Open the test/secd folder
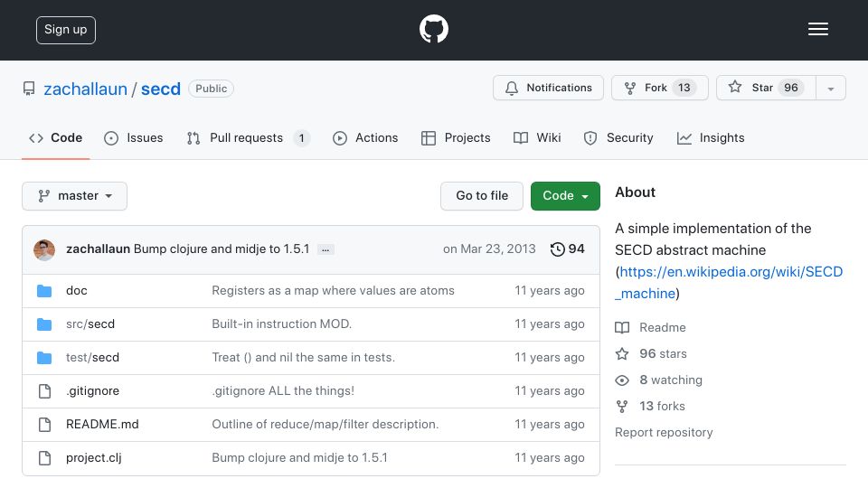Image resolution: width=868 pixels, height=488 pixels. (x=92, y=358)
